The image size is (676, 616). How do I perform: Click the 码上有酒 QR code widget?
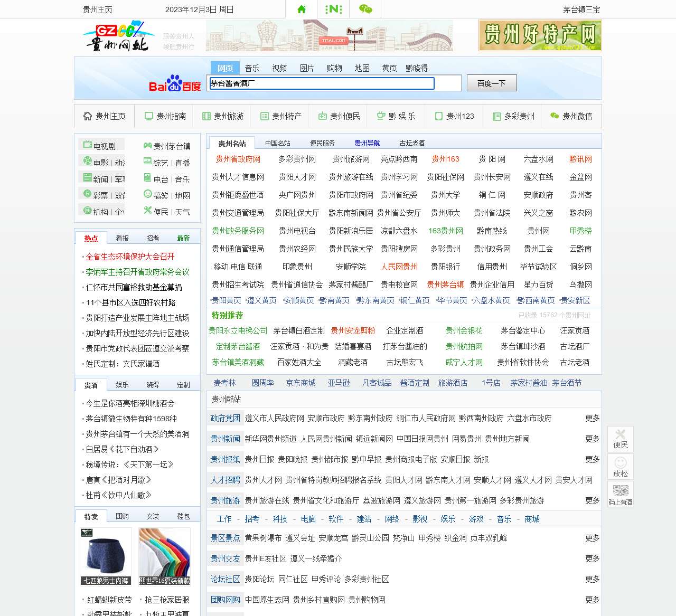(x=621, y=494)
